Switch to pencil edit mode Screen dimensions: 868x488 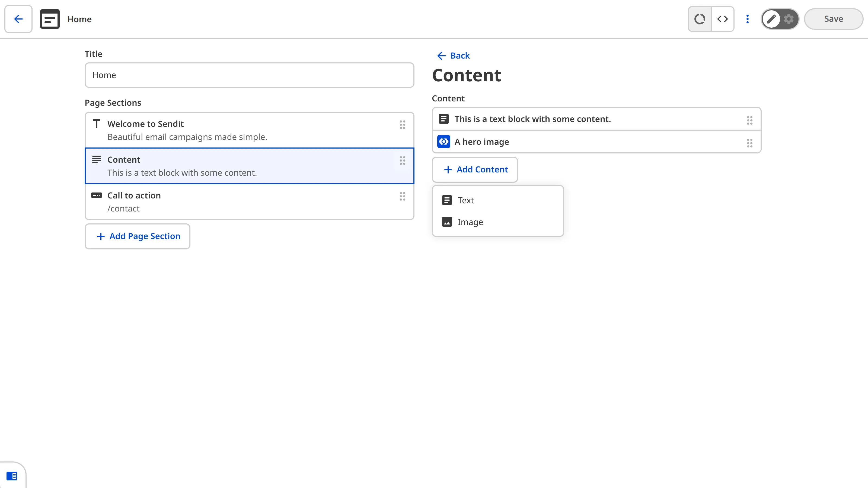pyautogui.click(x=771, y=19)
